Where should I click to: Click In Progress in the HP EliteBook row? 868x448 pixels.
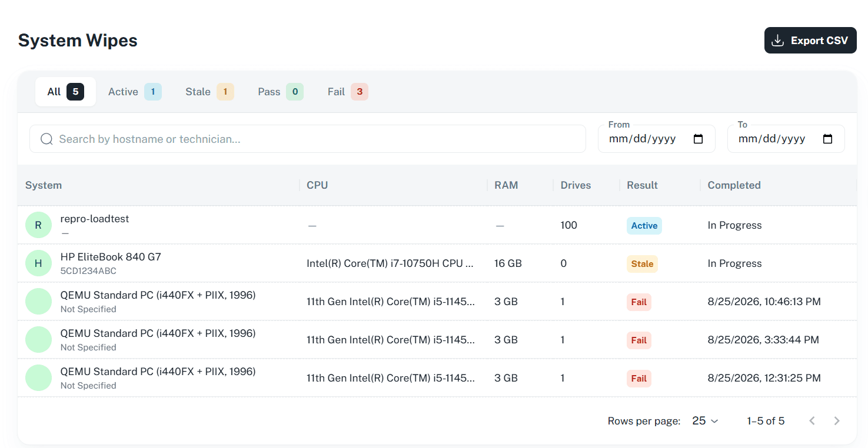[734, 263]
